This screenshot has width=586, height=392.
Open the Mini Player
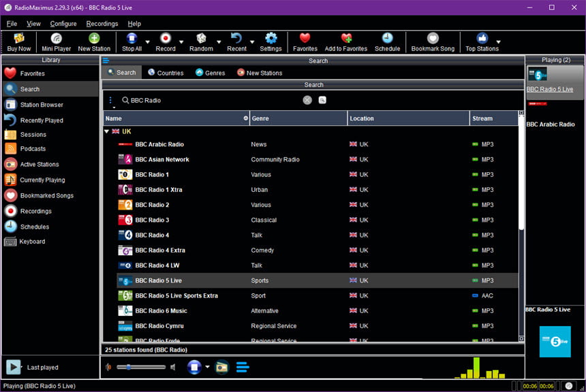[x=56, y=42]
